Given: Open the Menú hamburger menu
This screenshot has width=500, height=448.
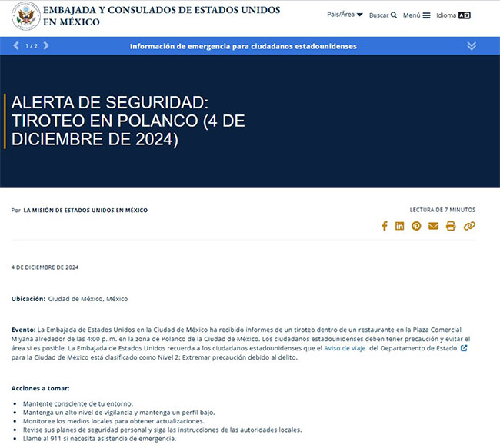Looking at the screenshot, I should coord(417,15).
